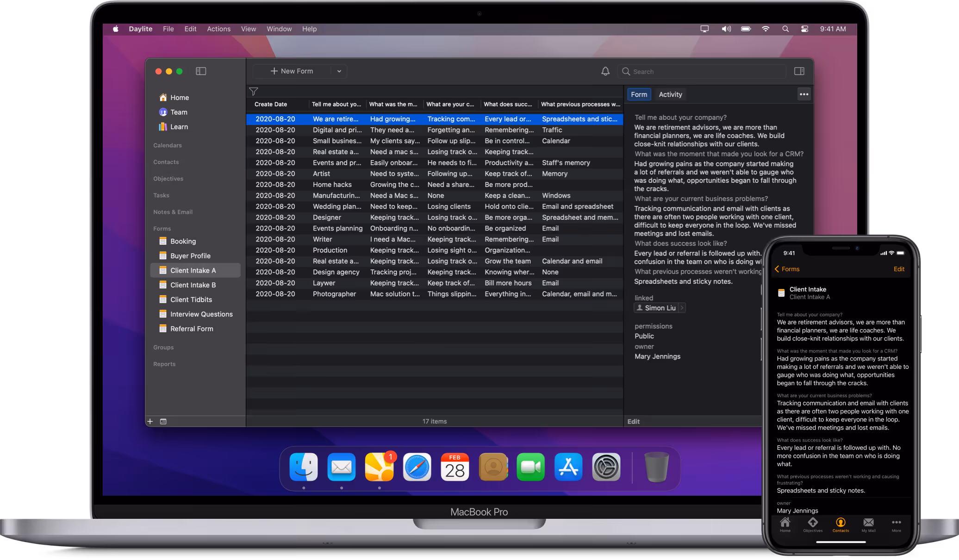This screenshot has width=959, height=560.
Task: Open Spotlight search in menu bar
Action: 785,29
